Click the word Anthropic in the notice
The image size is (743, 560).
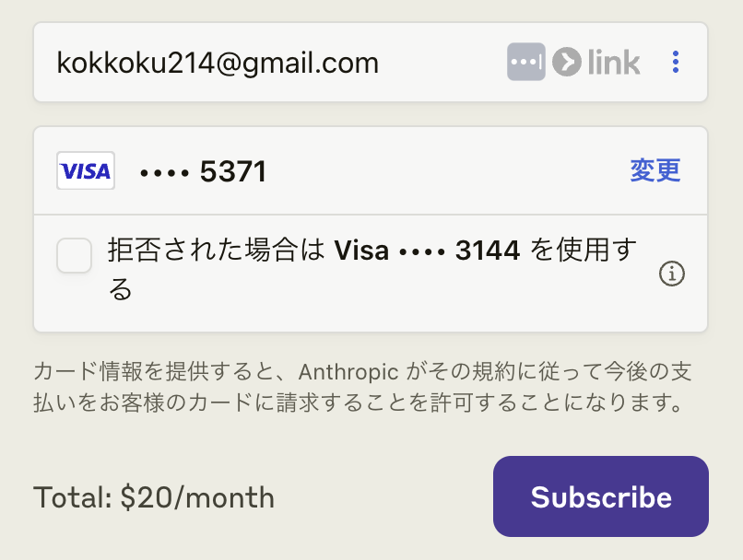[x=351, y=371]
